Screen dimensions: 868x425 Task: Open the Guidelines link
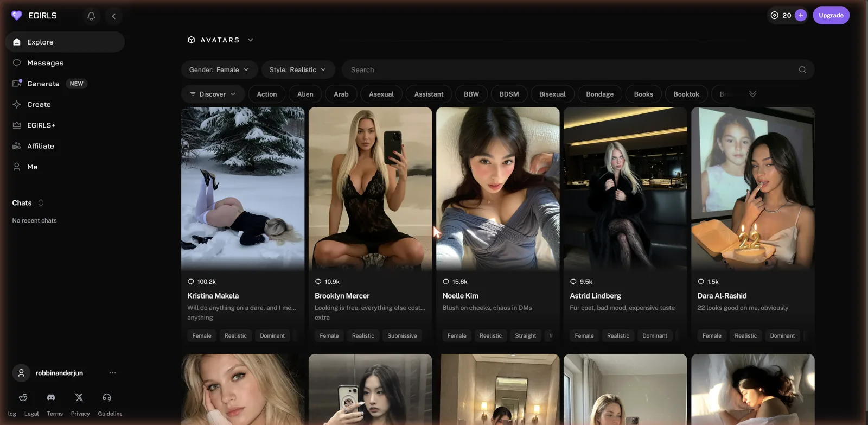pyautogui.click(x=110, y=414)
